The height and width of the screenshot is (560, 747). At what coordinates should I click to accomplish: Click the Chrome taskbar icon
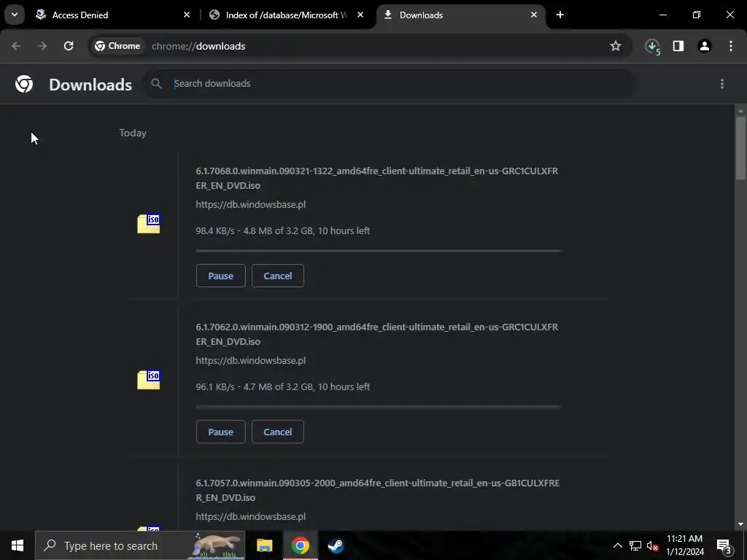(x=300, y=545)
